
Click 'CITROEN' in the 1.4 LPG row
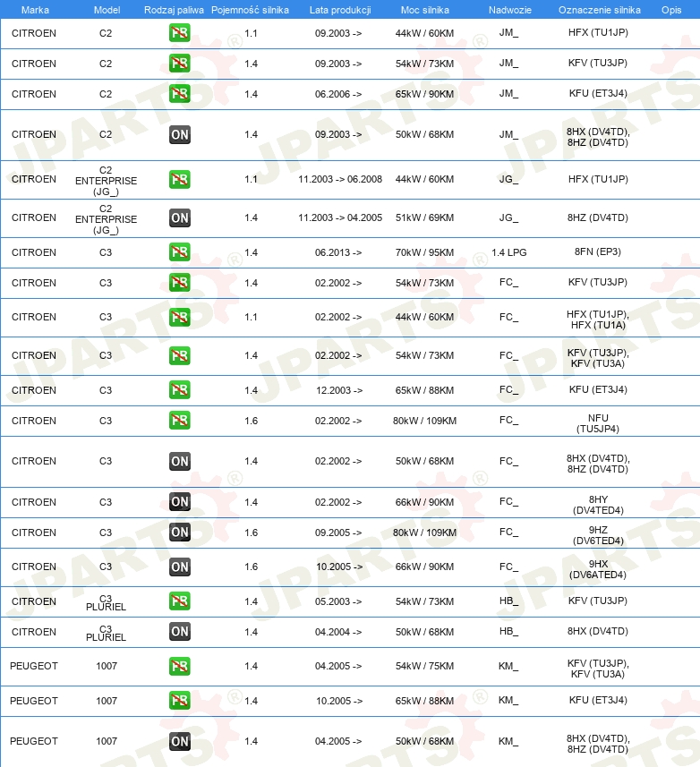click(x=34, y=252)
